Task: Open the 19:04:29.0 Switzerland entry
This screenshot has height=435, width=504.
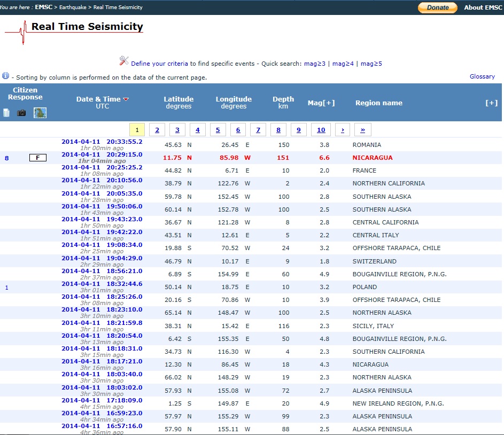Action: coord(102,258)
